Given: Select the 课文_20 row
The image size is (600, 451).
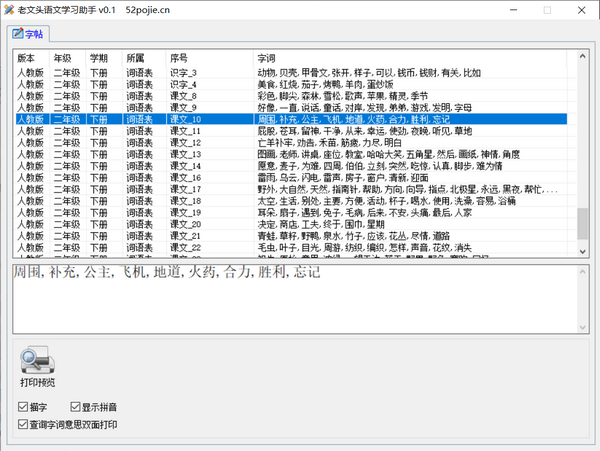Looking at the screenshot, I should (x=186, y=224).
